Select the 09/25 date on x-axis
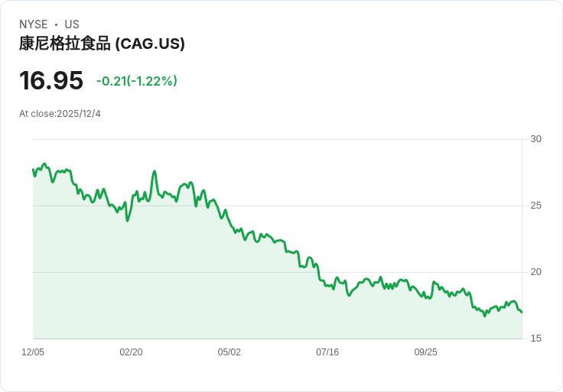563x392 pixels. coord(426,352)
